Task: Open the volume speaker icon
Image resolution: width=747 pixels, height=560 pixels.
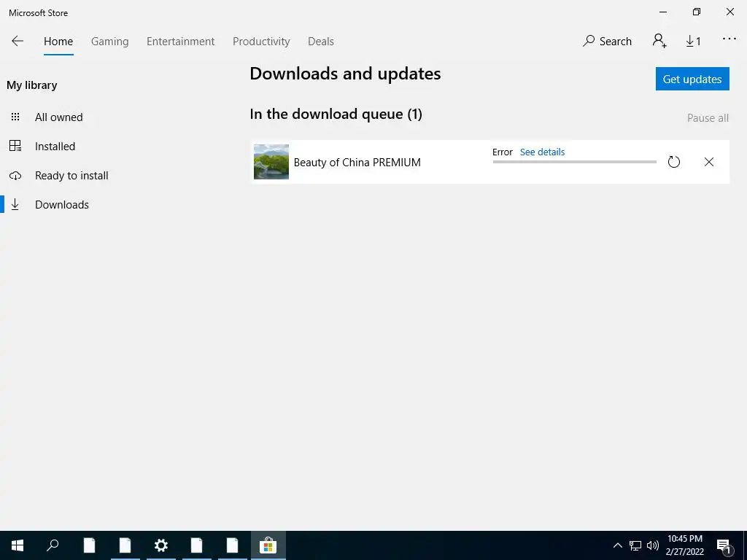Action: [x=653, y=545]
